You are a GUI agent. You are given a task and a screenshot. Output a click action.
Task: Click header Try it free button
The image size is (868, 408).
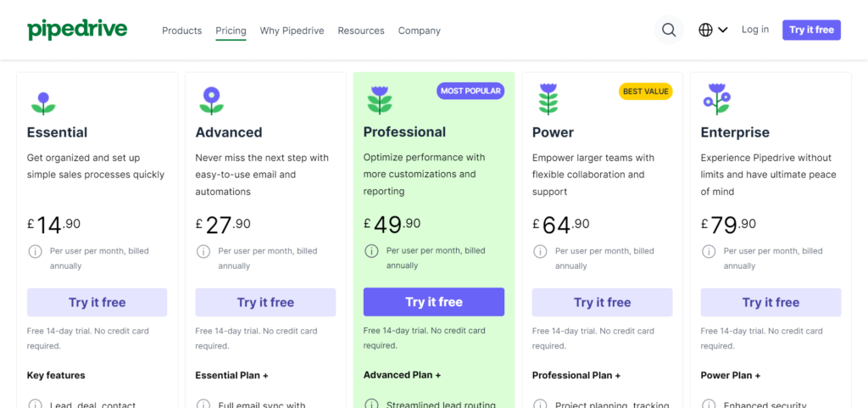click(x=811, y=30)
